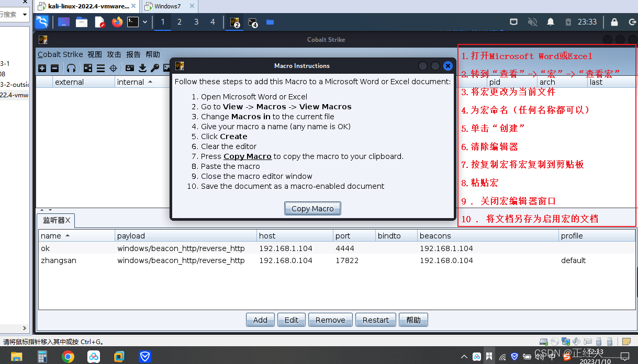Image resolution: width=638 pixels, height=364 pixels.
Task: Click the network connection icon in Kali tray
Action: click(x=514, y=22)
